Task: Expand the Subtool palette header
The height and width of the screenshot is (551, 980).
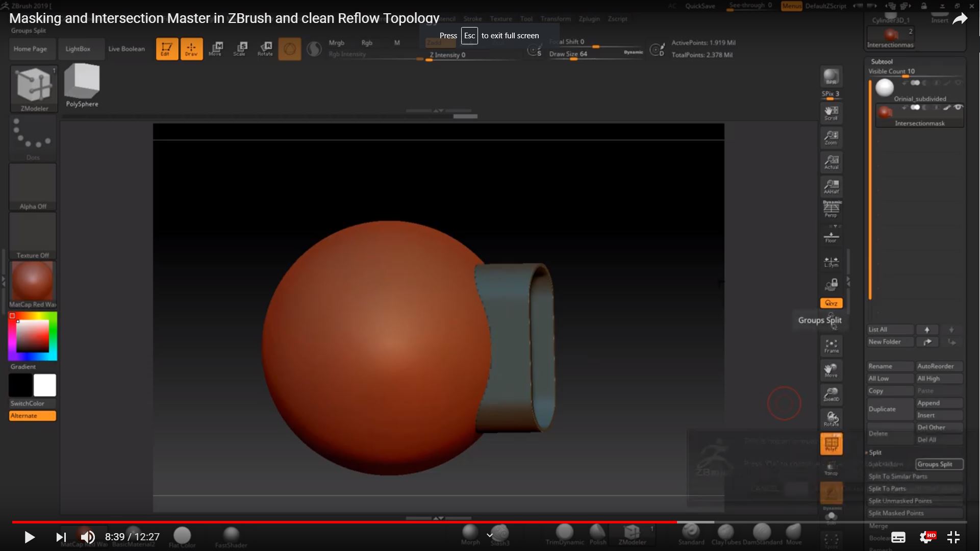Action: (x=882, y=61)
